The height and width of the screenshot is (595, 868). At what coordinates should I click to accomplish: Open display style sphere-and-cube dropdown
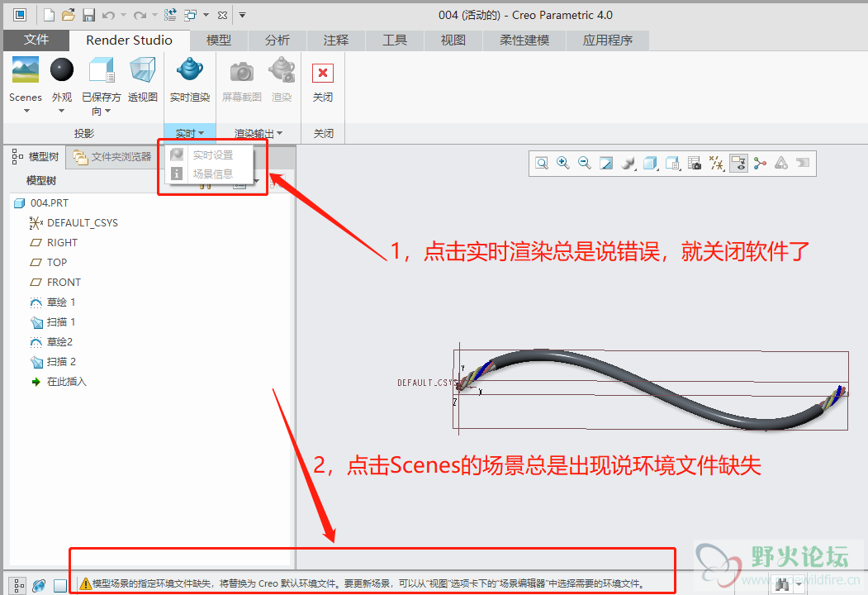coord(628,163)
